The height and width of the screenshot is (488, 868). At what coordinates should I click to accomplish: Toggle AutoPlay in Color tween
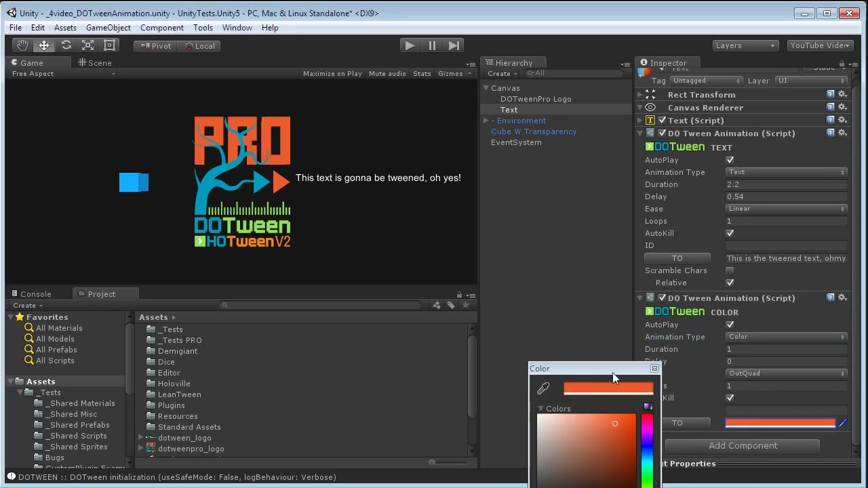(730, 325)
